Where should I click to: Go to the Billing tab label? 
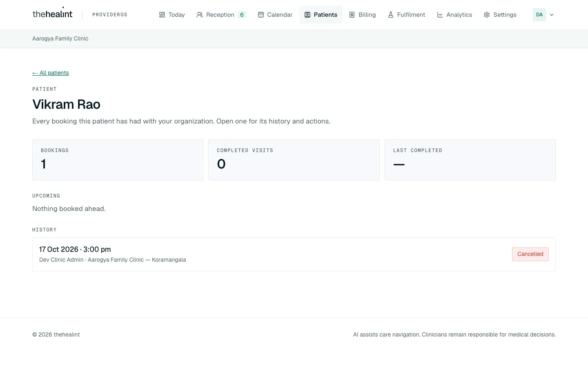coord(367,15)
